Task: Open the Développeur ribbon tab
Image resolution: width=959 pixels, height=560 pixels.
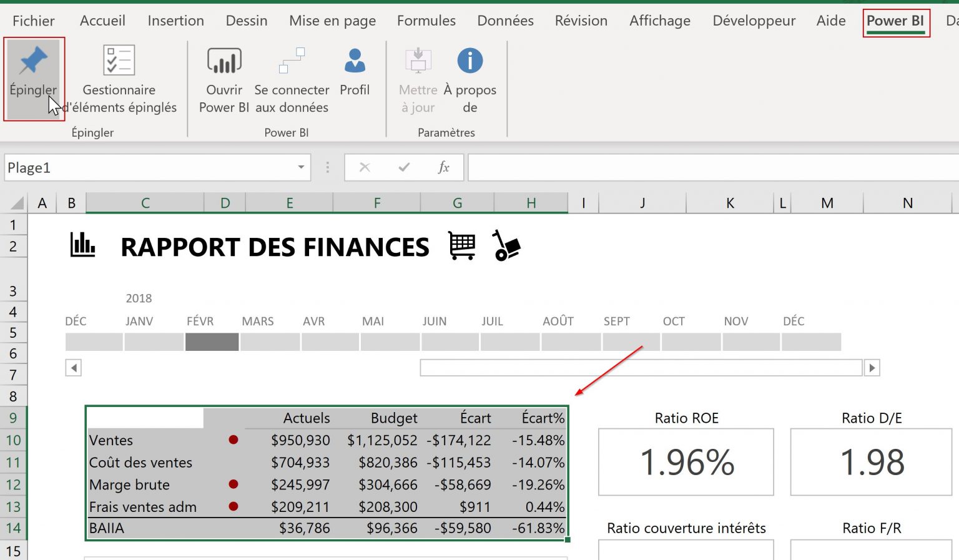Action: tap(753, 21)
